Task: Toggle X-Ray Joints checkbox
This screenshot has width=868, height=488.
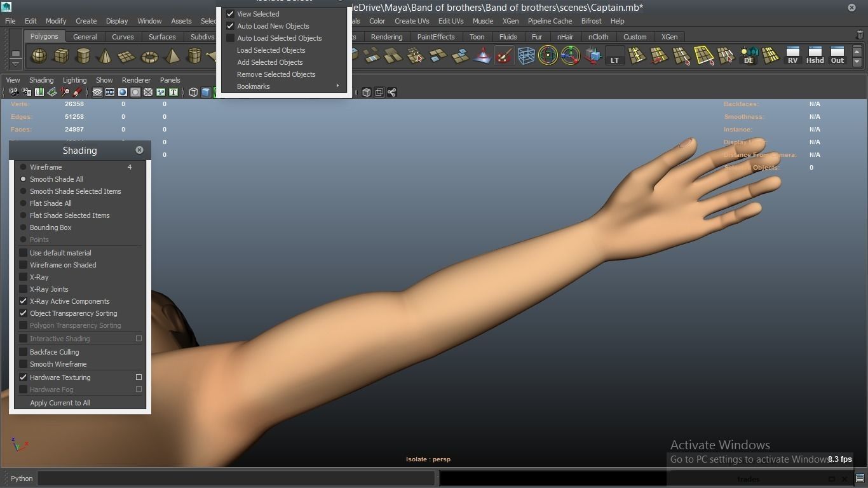Action: tap(24, 289)
